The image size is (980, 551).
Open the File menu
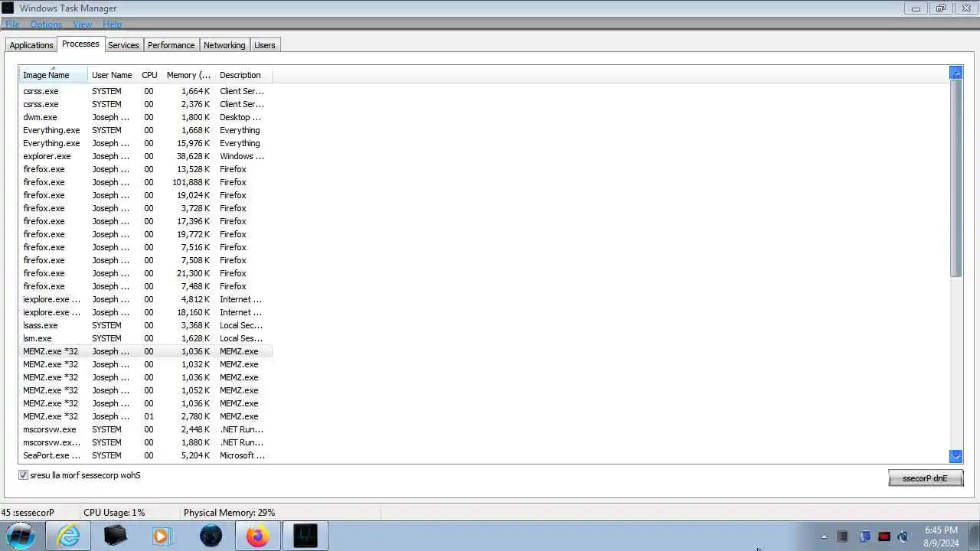point(12,24)
